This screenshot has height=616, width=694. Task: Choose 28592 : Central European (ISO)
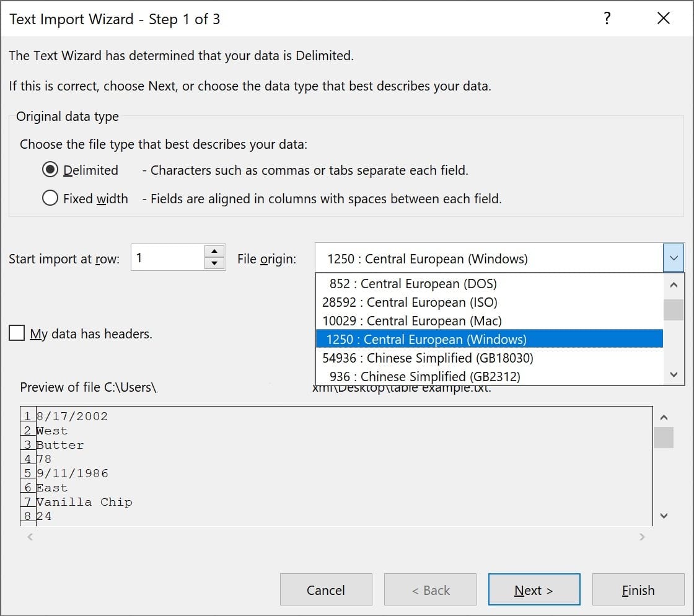pyautogui.click(x=410, y=302)
